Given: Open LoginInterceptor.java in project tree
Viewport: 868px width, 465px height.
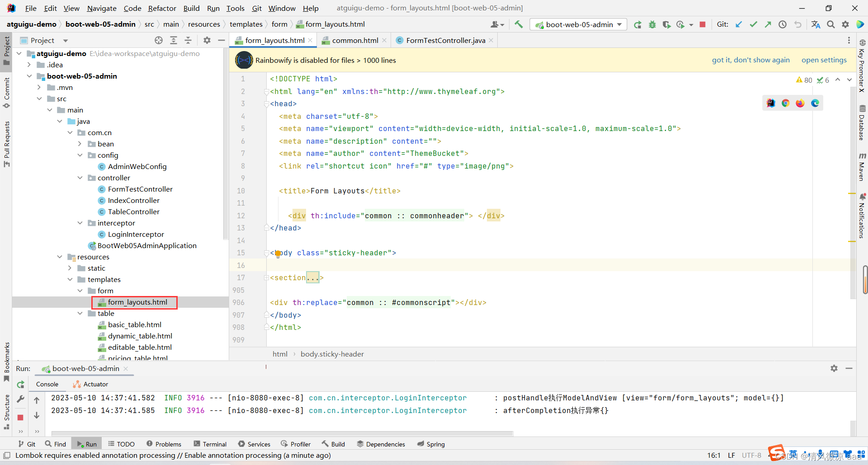Looking at the screenshot, I should [x=136, y=234].
